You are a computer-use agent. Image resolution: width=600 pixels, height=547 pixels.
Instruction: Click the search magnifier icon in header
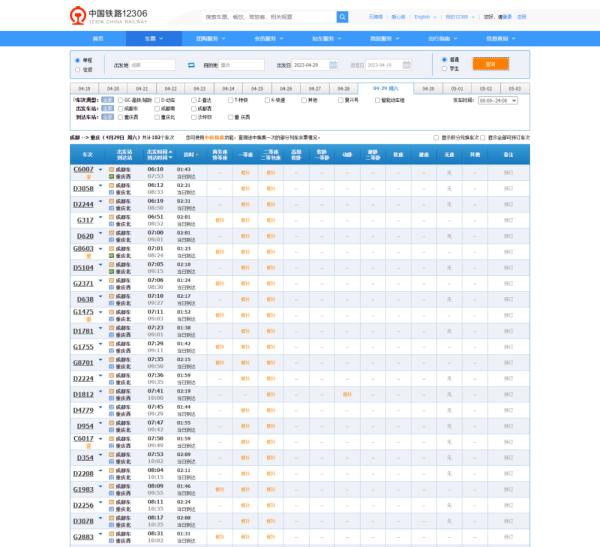point(343,17)
